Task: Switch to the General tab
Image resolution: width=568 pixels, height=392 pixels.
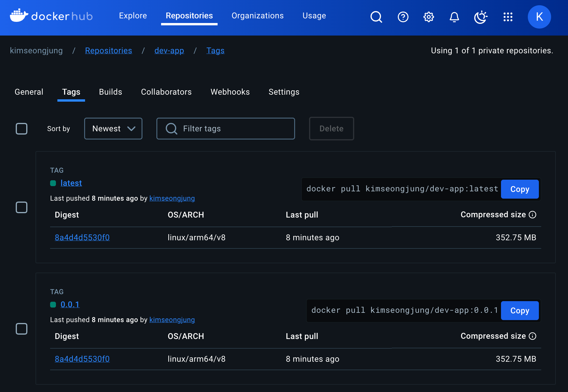Action: tap(29, 92)
